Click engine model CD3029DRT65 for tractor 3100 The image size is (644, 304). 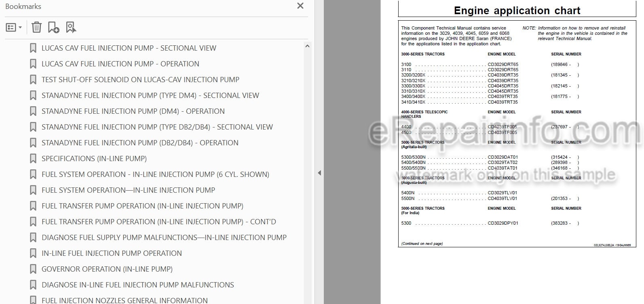pyautogui.click(x=503, y=64)
